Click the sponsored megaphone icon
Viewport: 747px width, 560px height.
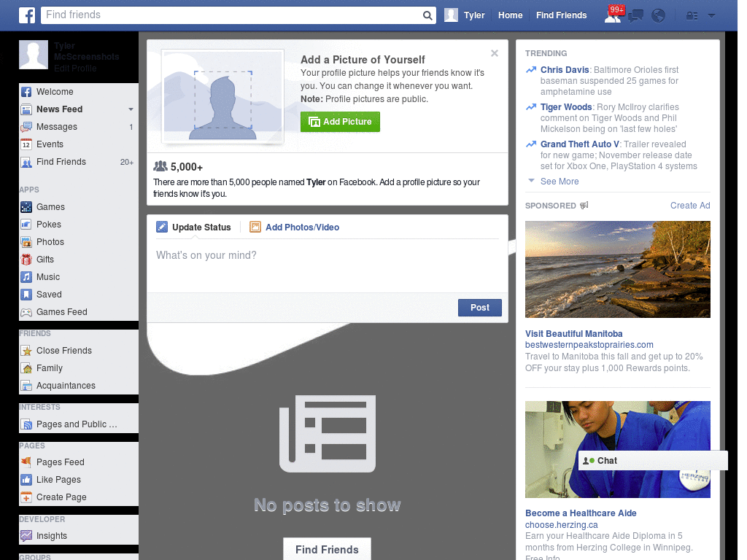pos(584,205)
